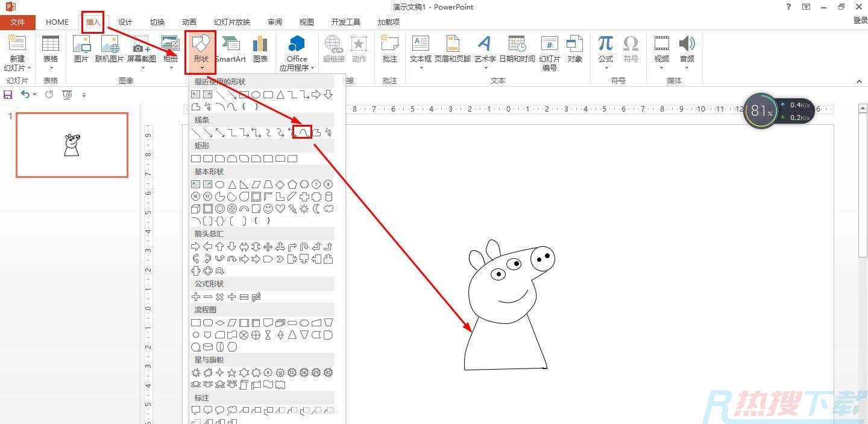Insert 日期和时间 date and time
The image size is (868, 424).
point(517,49)
